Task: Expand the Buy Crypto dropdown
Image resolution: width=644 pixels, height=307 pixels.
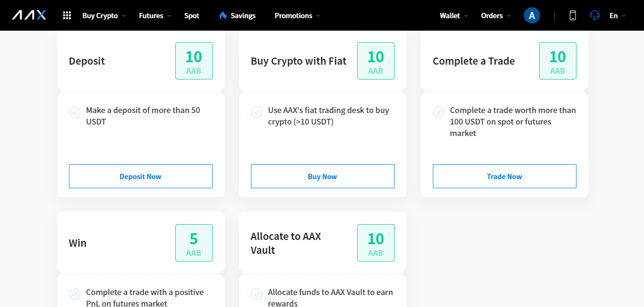Action: tap(103, 15)
